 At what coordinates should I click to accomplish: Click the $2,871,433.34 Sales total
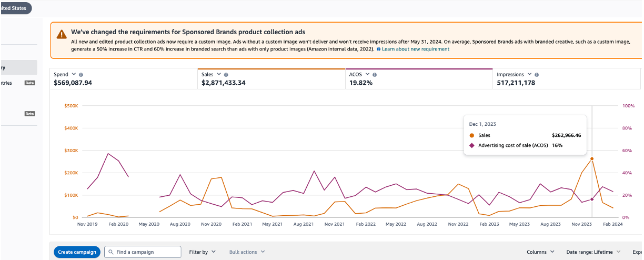224,83
